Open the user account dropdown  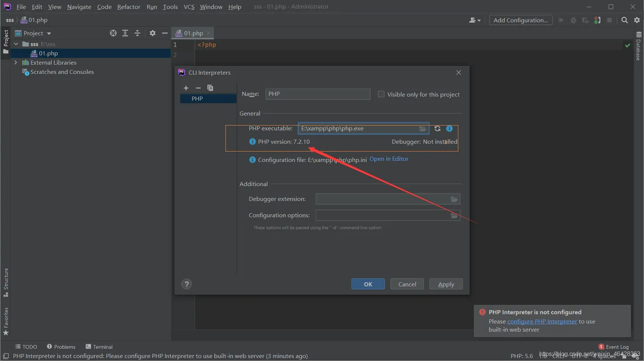point(475,20)
